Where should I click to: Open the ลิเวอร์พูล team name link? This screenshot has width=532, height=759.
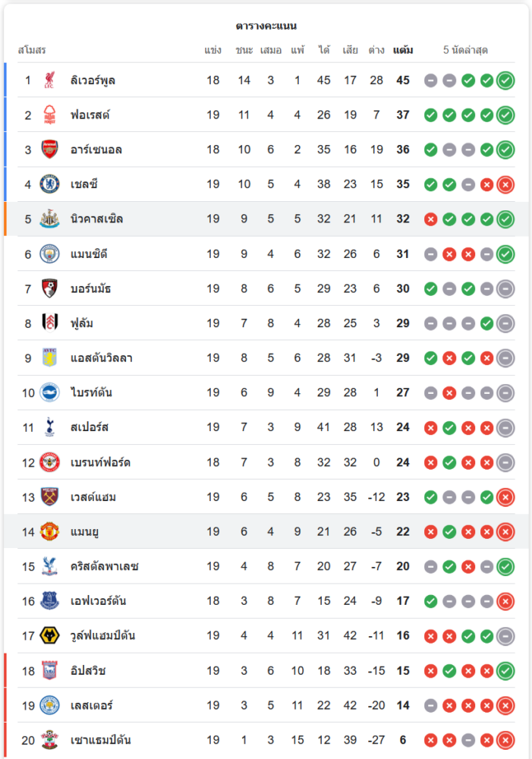(93, 80)
